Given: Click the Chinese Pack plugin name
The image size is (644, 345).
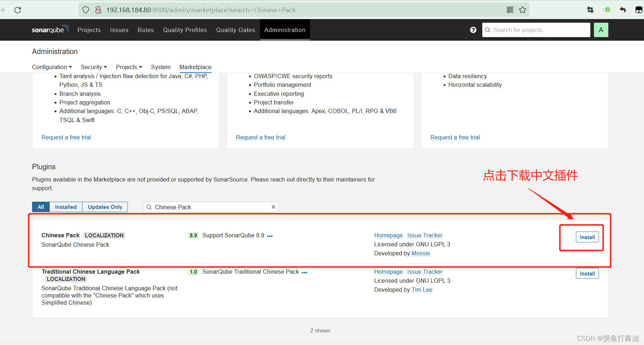Looking at the screenshot, I should point(60,235).
